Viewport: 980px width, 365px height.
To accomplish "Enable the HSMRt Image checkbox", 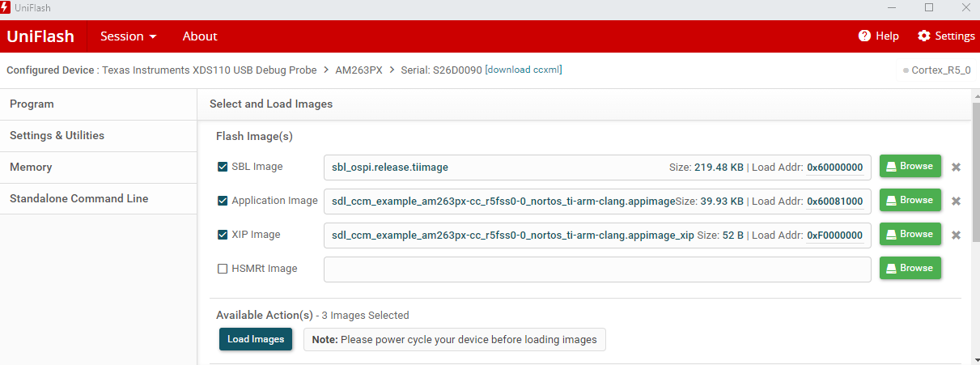I will (x=223, y=269).
